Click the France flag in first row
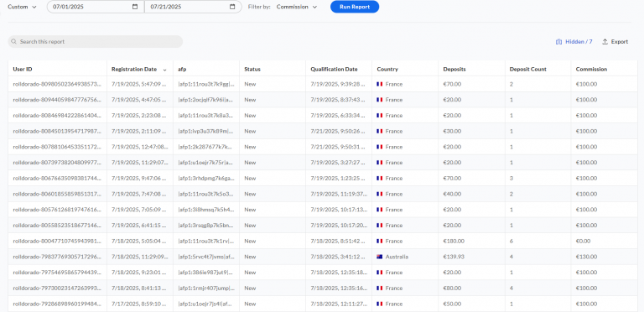 [x=380, y=84]
